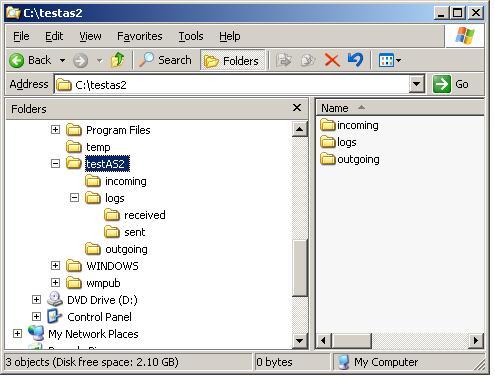Click Folders pane scroll up arrow

click(x=299, y=129)
